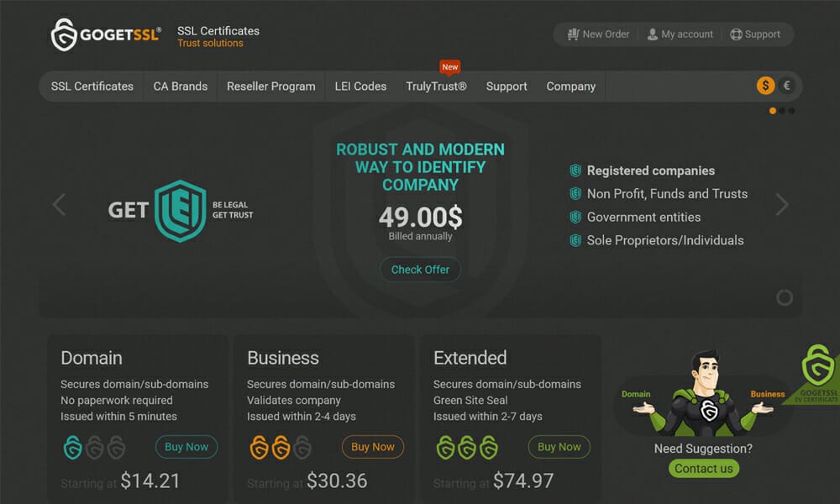
Task: Switch currency to Euro
Action: pyautogui.click(x=786, y=86)
